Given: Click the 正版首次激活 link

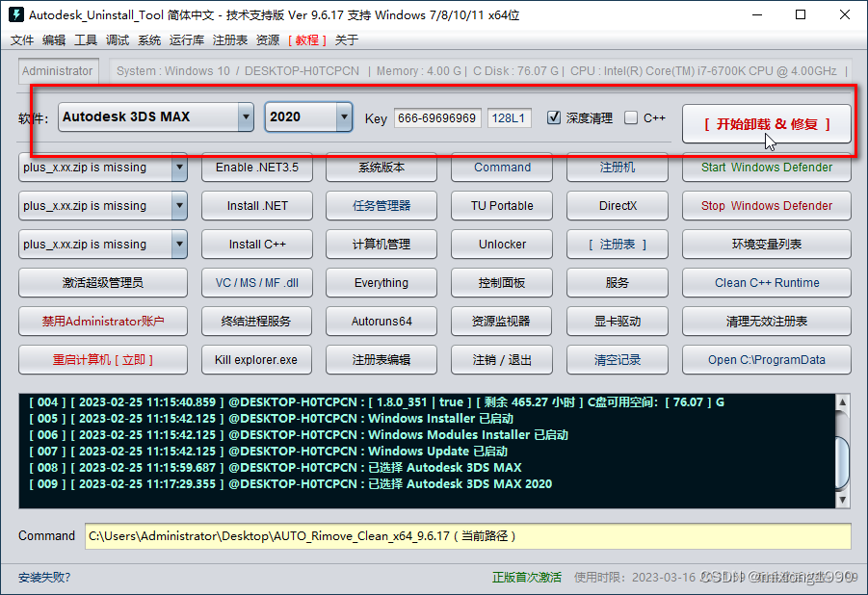Looking at the screenshot, I should pyautogui.click(x=527, y=578).
